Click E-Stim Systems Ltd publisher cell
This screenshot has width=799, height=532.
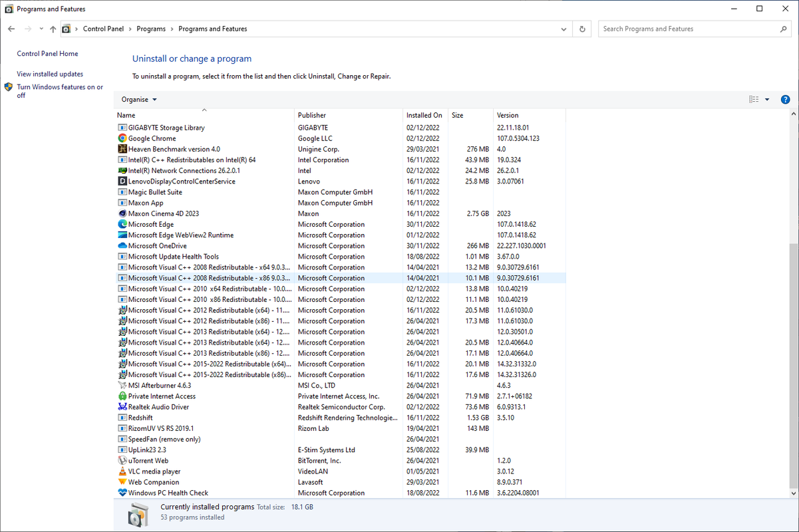click(x=327, y=450)
